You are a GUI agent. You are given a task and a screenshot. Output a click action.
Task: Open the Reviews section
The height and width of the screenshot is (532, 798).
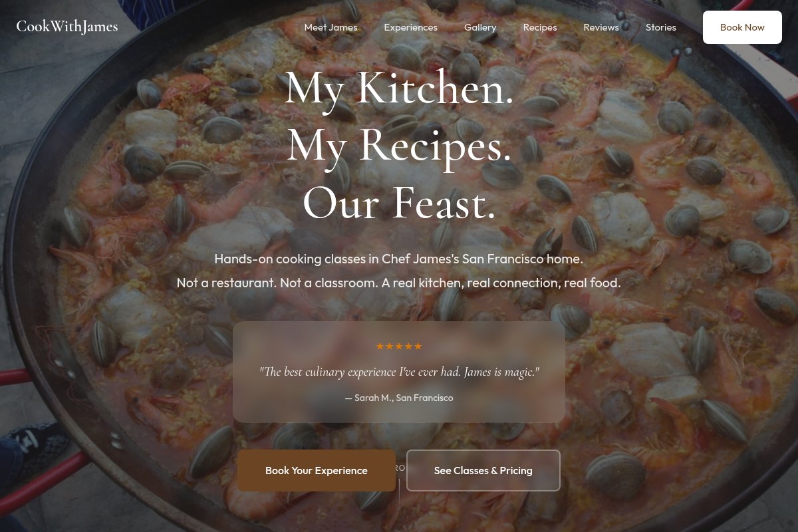[x=601, y=27]
